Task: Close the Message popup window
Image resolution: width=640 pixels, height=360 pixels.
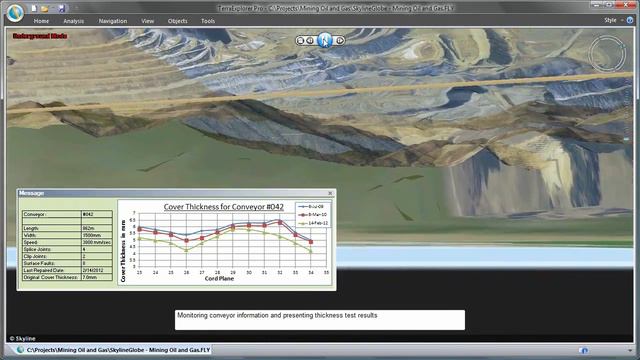Action: tap(330, 193)
